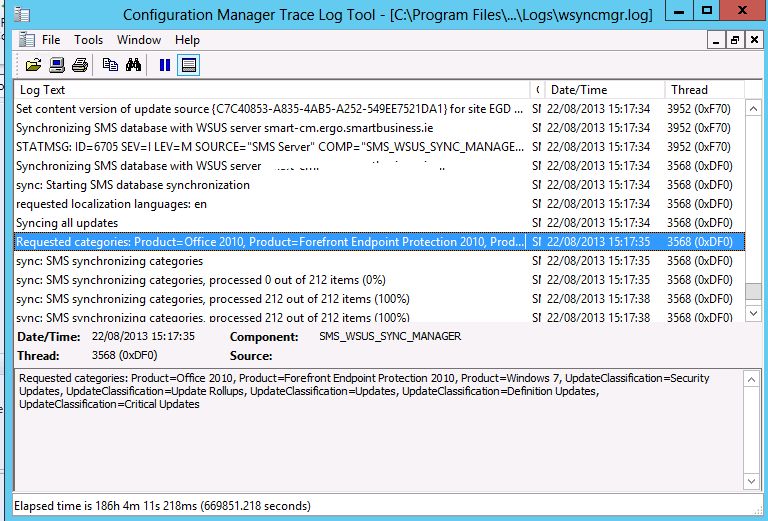Click the SMS_WSUS_SYNC_MANAGER component value
Screen dimensions: 768x521
390,336
